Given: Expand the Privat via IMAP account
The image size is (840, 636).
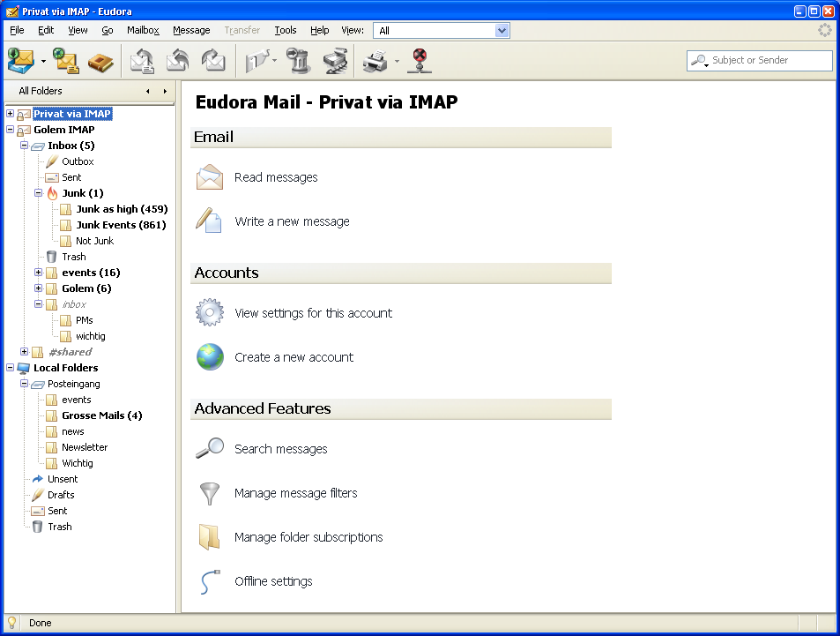Looking at the screenshot, I should click(10, 114).
